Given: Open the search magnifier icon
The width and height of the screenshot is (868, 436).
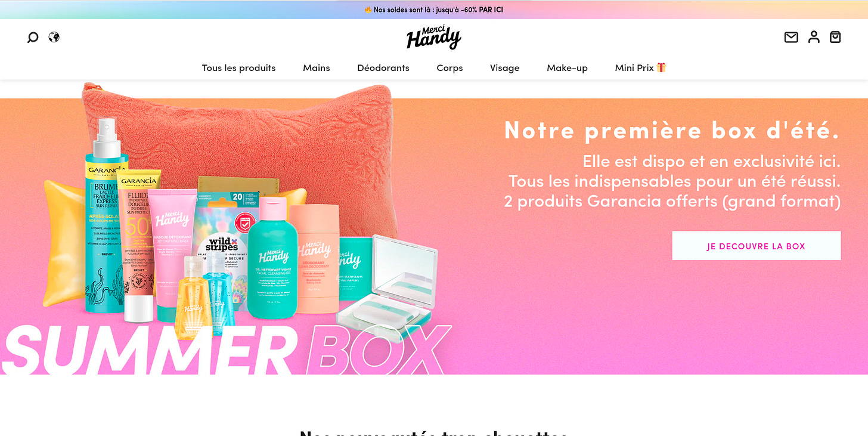Looking at the screenshot, I should click(x=33, y=38).
